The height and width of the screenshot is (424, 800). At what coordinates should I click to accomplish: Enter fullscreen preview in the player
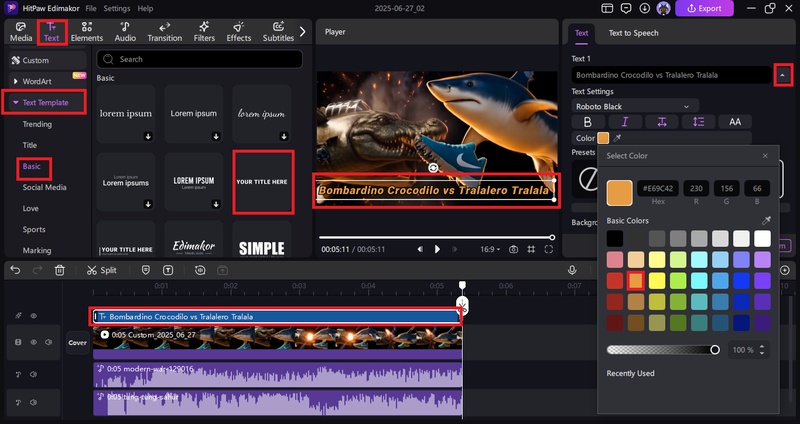pos(551,249)
